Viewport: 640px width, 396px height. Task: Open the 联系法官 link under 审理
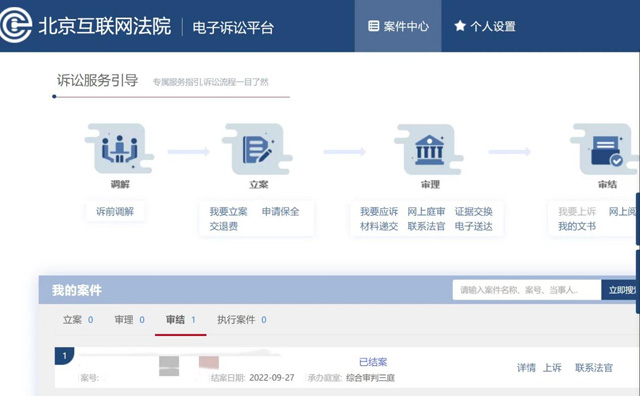click(426, 226)
